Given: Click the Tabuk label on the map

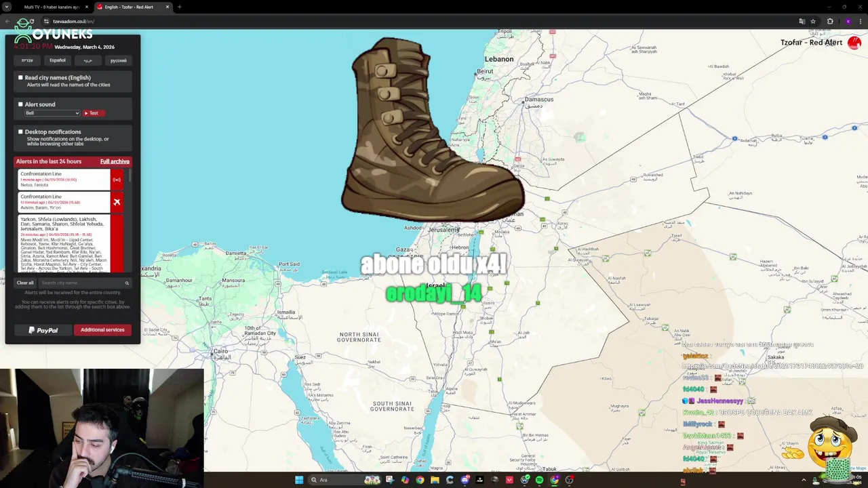Looking at the screenshot, I should tap(549, 469).
